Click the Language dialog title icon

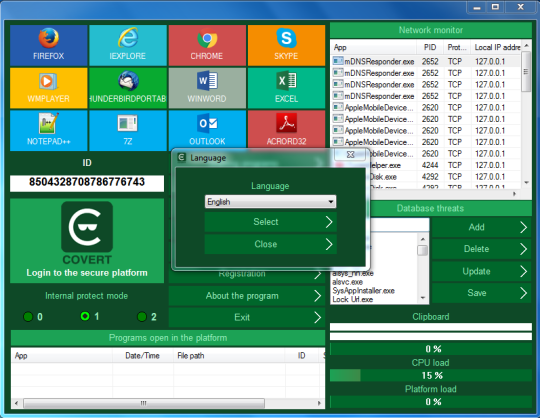[181, 157]
